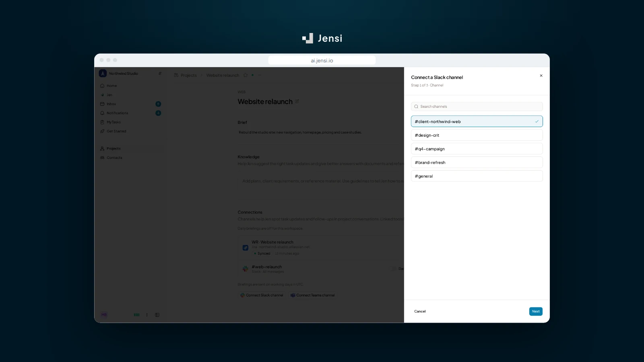The image size is (644, 362).
Task: Close the Connect a Slack channel panel
Action: coord(541,76)
